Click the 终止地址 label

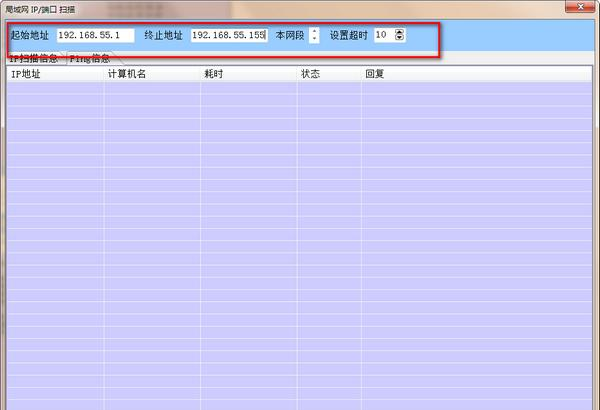pyautogui.click(x=163, y=35)
